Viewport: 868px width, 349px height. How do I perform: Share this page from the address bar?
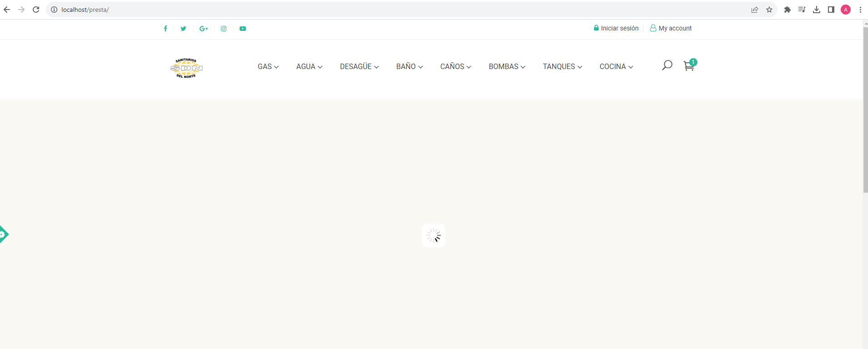(x=755, y=10)
